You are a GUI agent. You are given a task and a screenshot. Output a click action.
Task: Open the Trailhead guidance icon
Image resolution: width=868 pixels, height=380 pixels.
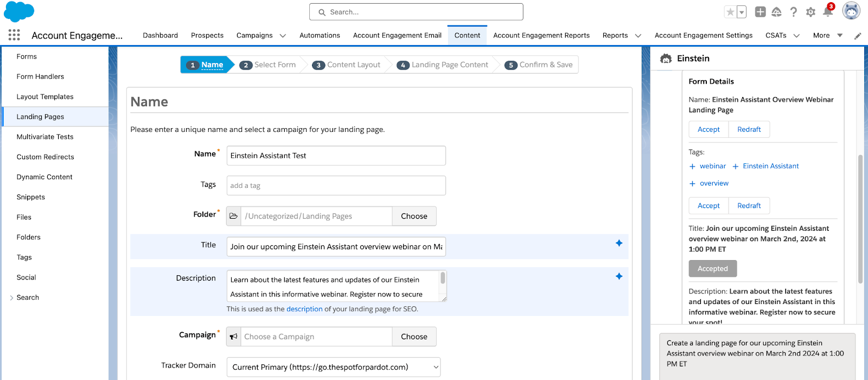click(776, 12)
